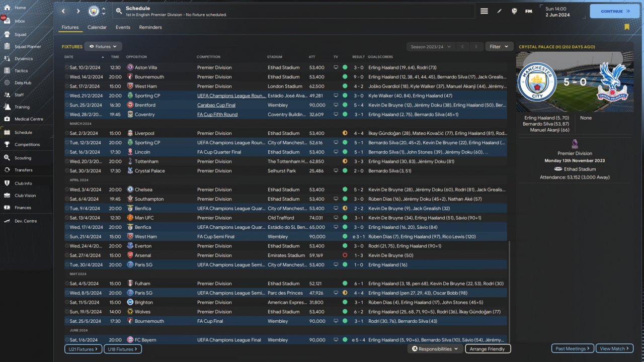644x362 pixels.
Task: Click the large Crystal Palace crest
Action: (612, 82)
